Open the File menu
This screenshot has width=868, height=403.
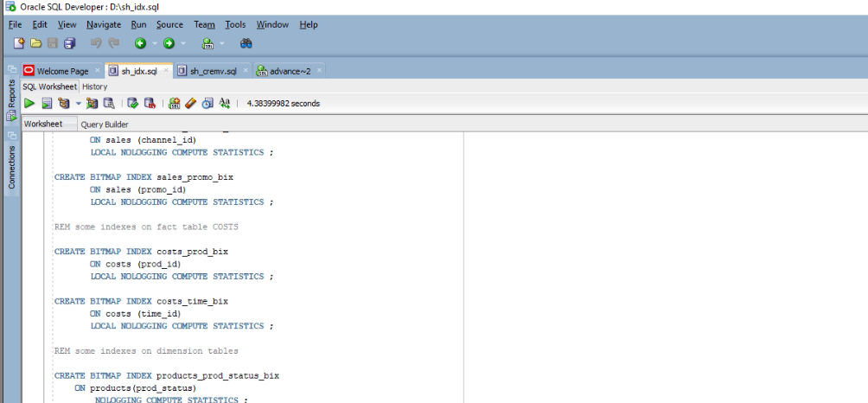[x=15, y=24]
